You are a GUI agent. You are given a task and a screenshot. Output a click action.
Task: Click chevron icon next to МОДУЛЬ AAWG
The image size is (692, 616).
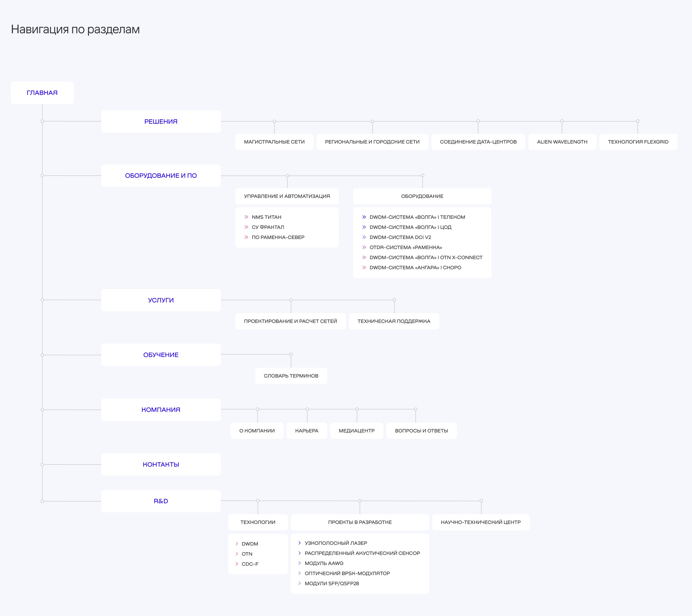pyautogui.click(x=299, y=563)
